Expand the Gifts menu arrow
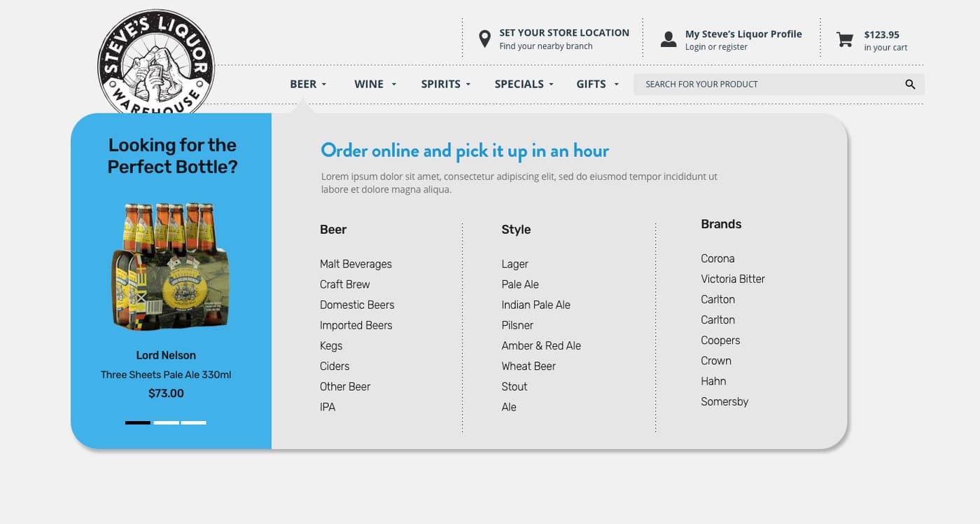Viewport: 980px width, 524px height. click(617, 85)
